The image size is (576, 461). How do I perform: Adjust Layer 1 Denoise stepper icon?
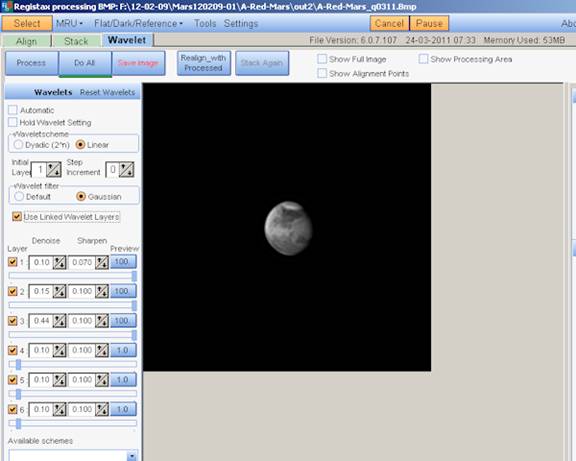coord(59,262)
